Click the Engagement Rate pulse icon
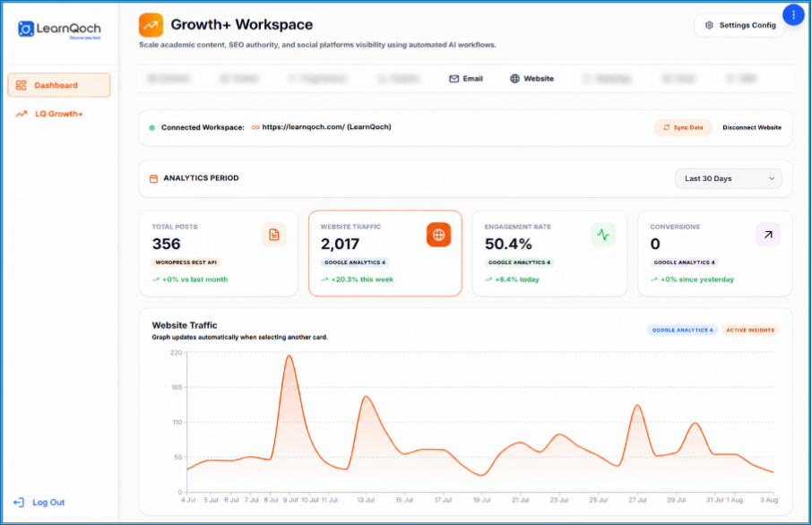Screen dimensions: 812x525 (603, 235)
